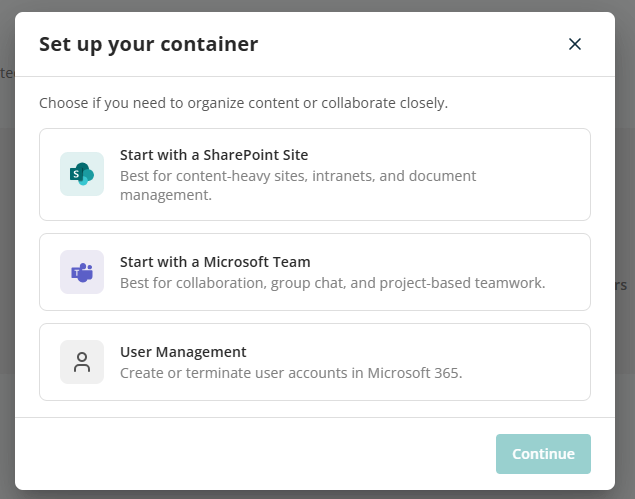Viewport: 635px width, 499px height.
Task: Click 'Best for content-heavy sites' description
Action: point(298,186)
